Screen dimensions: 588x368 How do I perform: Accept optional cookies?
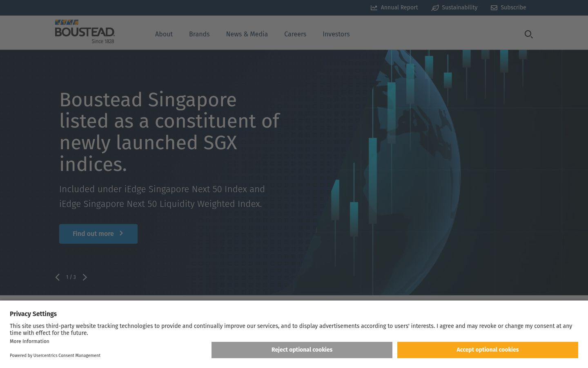point(488,350)
